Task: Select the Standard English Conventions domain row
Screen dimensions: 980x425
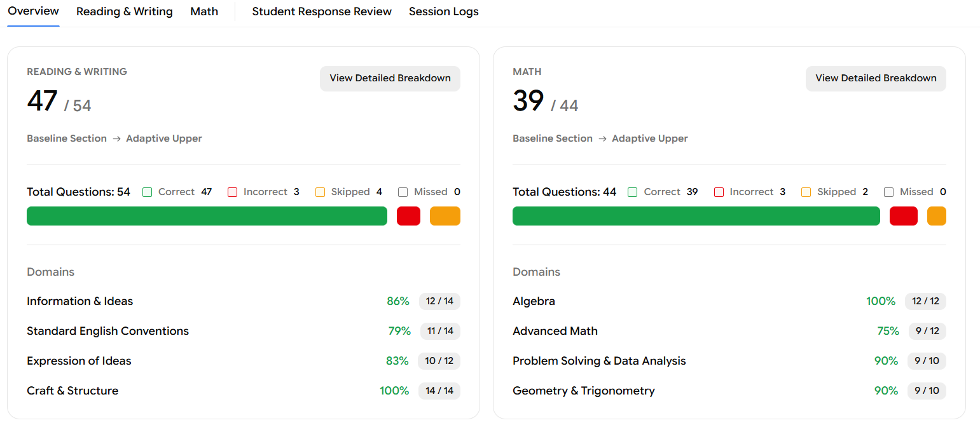Action: (107, 331)
